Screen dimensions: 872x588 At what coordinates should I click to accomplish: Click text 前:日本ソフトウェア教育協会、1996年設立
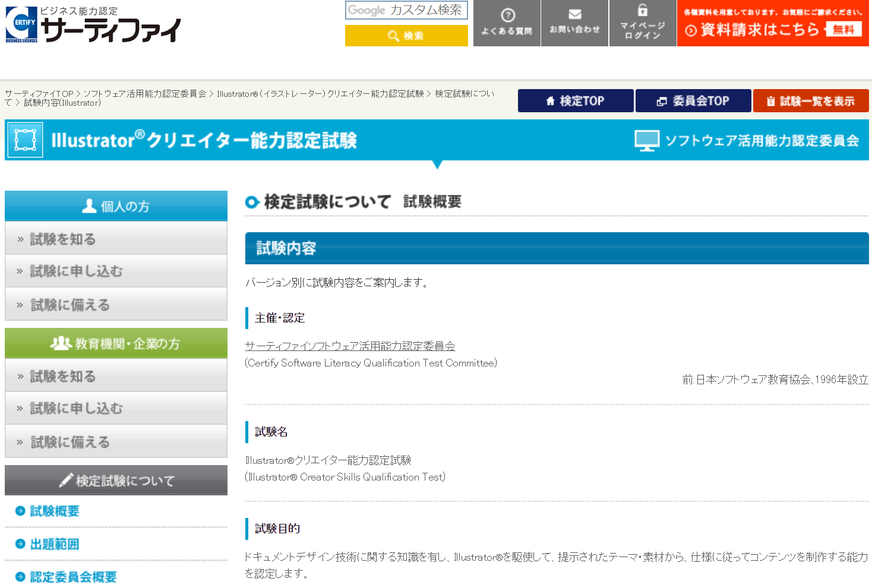775,380
